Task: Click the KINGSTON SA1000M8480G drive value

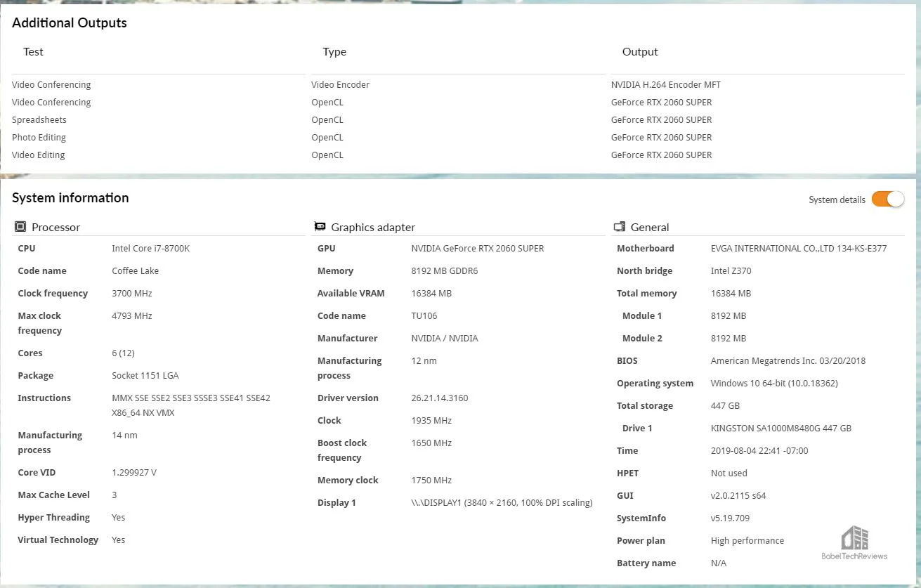Action: 781,428
